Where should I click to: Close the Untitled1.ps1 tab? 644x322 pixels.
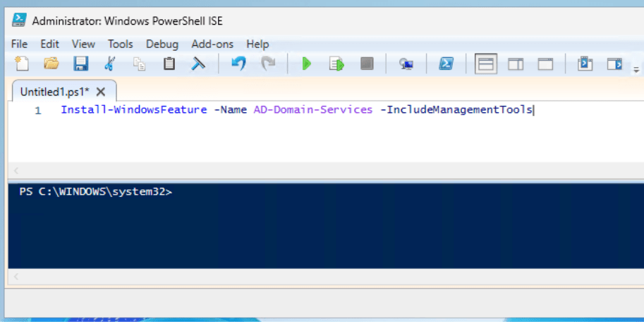tap(101, 92)
